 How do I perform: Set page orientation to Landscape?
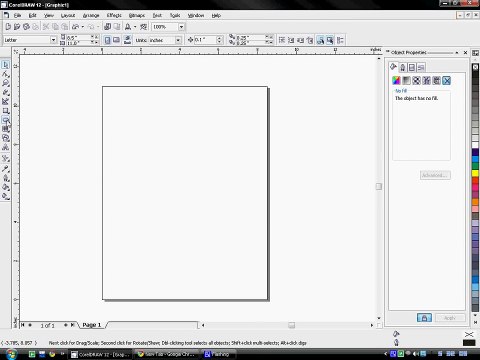coord(116,40)
